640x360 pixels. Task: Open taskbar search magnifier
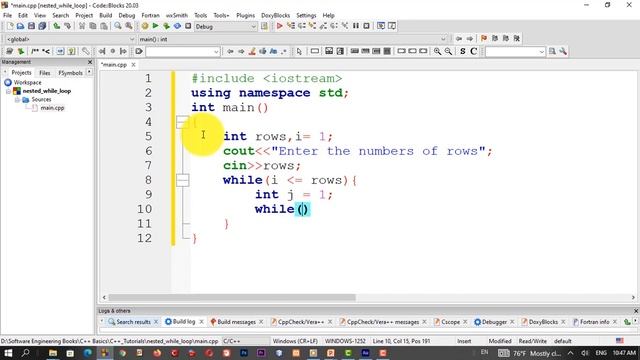pyautogui.click(x=26, y=353)
